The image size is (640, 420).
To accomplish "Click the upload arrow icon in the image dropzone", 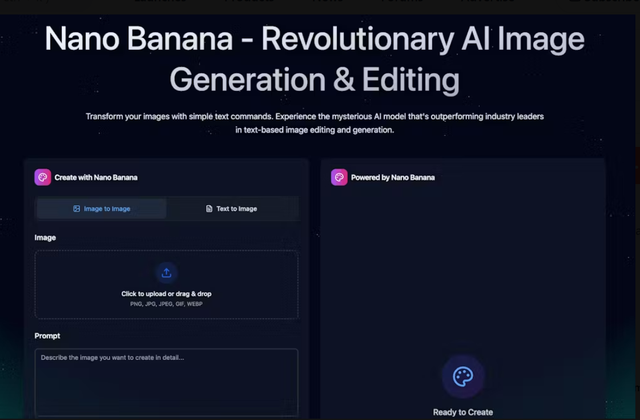I will [x=166, y=273].
